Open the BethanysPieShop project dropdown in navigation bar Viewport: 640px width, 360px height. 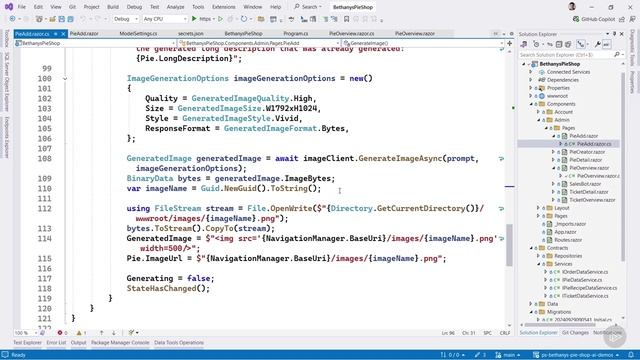click(x=95, y=43)
